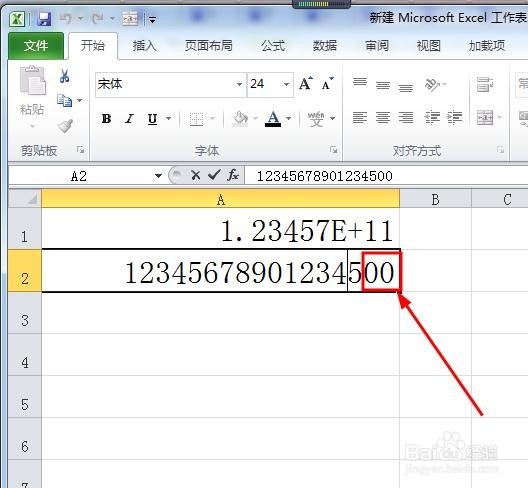528x488 pixels.
Task: Click the Merge and Center icon
Action: point(485,118)
